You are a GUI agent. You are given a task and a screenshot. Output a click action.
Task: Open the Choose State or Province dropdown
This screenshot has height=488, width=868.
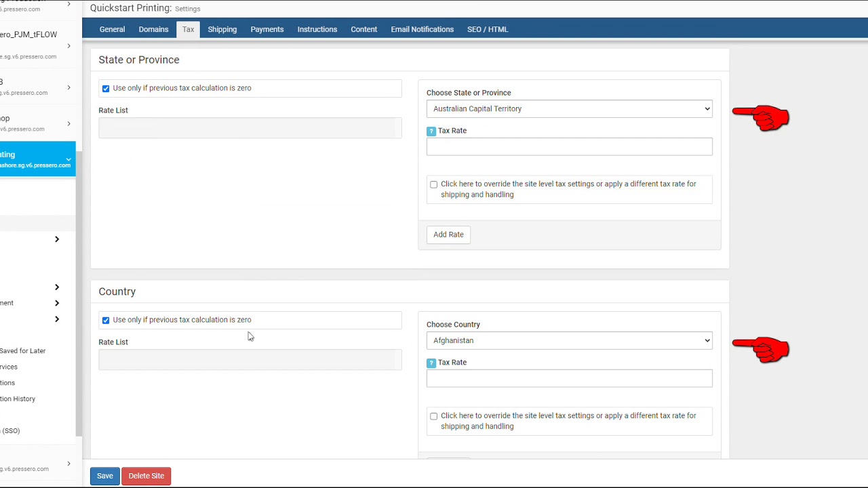[x=570, y=108]
